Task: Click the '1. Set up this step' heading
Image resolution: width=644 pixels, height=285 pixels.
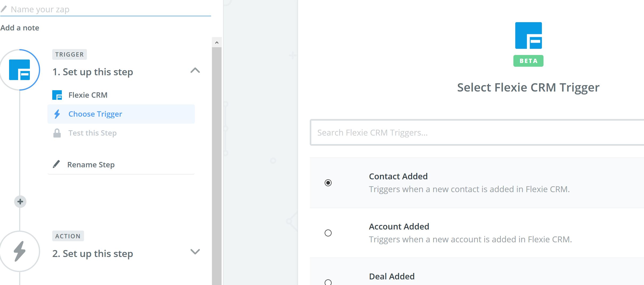Action: click(x=92, y=72)
